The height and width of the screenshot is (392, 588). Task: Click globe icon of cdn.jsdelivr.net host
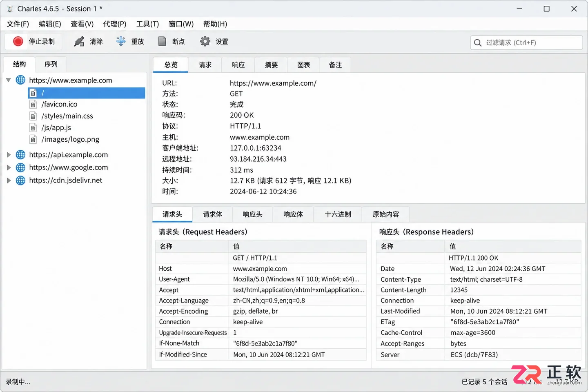coord(20,180)
